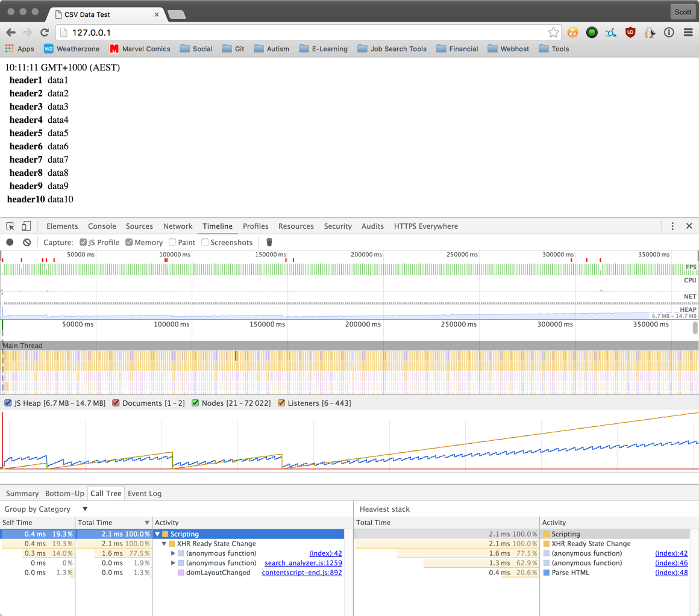Open the green circle extension icon

592,33
